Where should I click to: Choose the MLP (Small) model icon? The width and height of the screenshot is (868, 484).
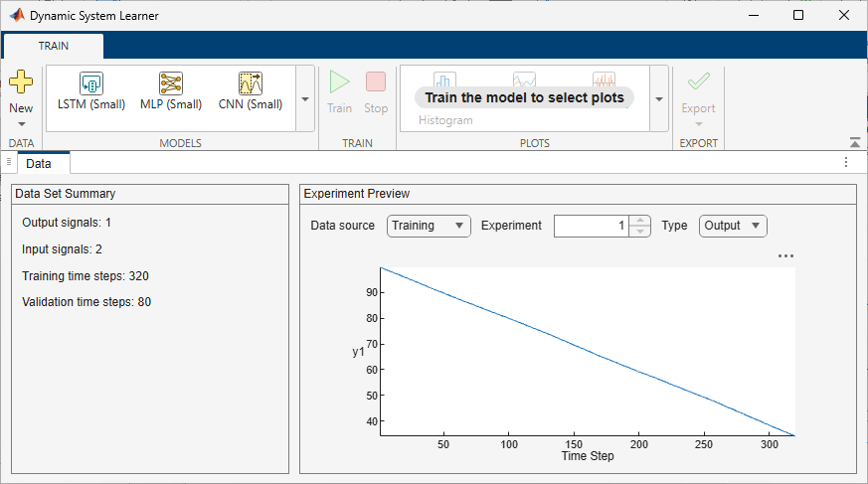(x=170, y=83)
